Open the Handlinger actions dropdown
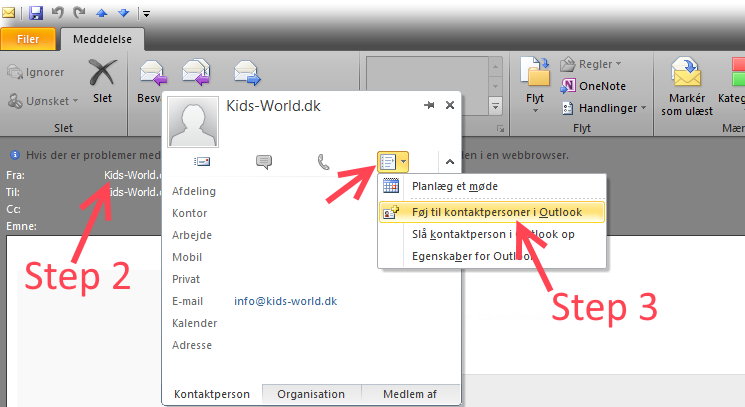This screenshot has width=745, height=407. (603, 108)
